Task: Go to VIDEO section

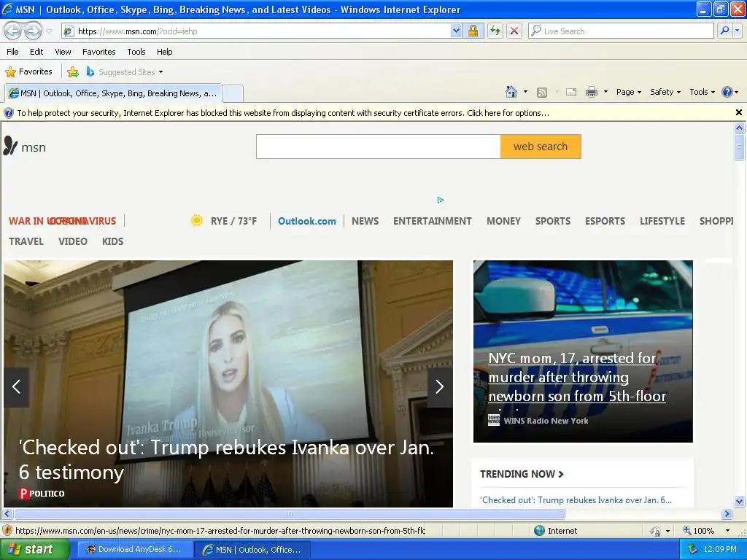Action: pyautogui.click(x=73, y=242)
